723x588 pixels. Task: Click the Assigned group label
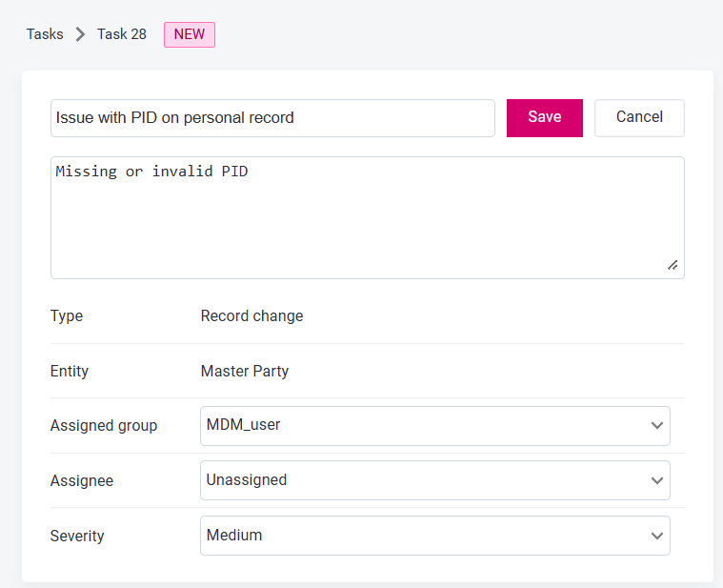[x=104, y=426]
